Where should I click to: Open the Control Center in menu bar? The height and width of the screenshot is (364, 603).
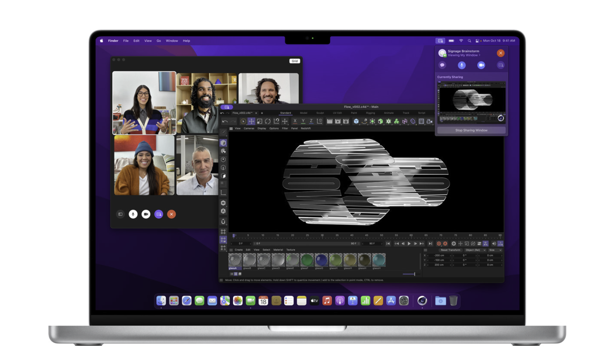[x=477, y=41]
